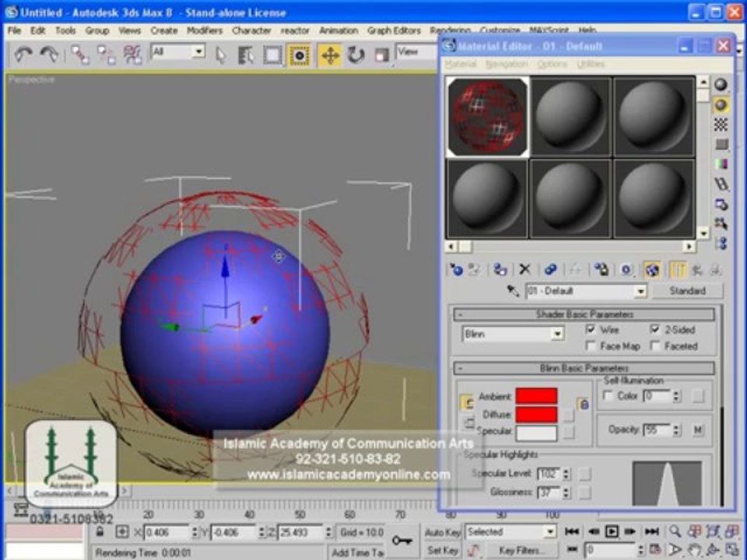The height and width of the screenshot is (560, 747).
Task: Click the Show End Result icon
Action: pyautogui.click(x=677, y=270)
